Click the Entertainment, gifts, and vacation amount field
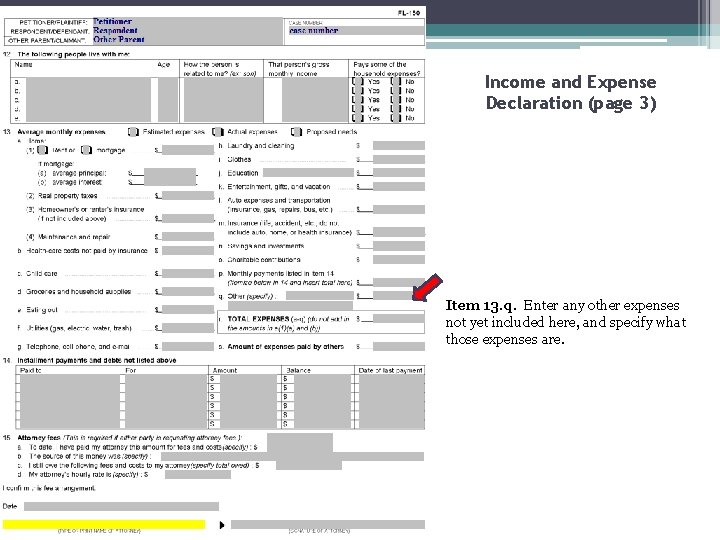 point(399,187)
